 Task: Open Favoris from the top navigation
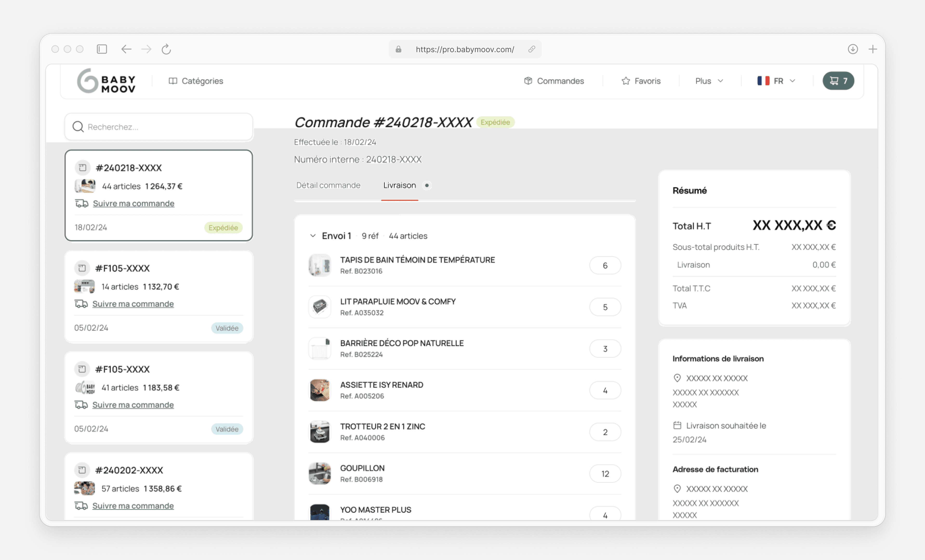tap(641, 81)
